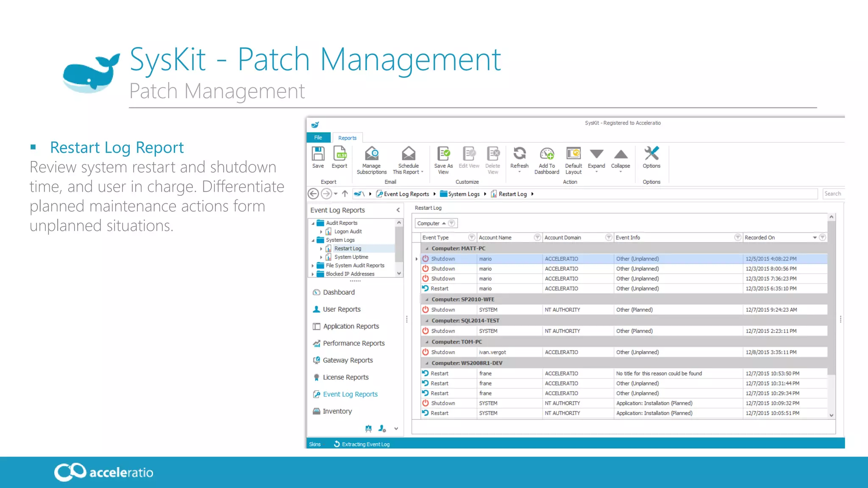Click System Logs breadcrumb
Screen dimensions: 868x488
464,194
